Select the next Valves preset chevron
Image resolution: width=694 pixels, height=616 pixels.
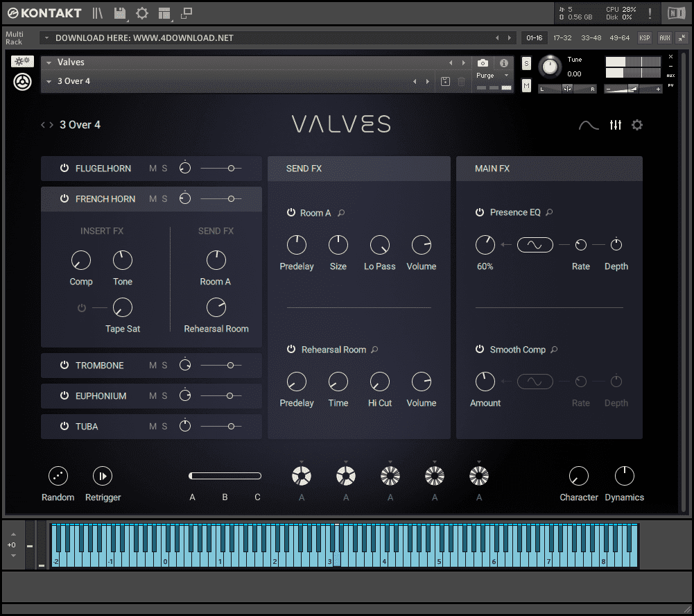51,125
